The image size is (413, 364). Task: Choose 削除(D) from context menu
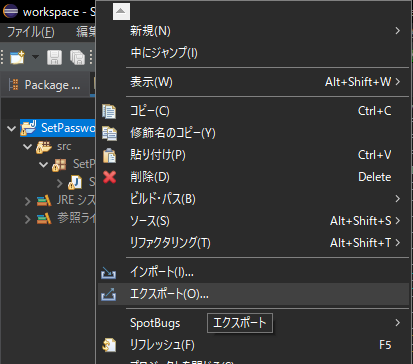point(254,177)
